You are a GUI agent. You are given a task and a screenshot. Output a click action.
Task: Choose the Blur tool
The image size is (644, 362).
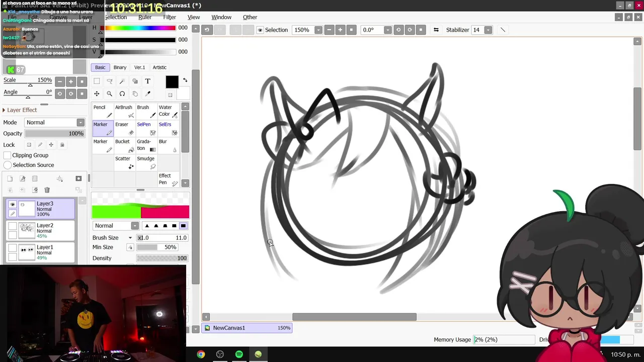168,145
